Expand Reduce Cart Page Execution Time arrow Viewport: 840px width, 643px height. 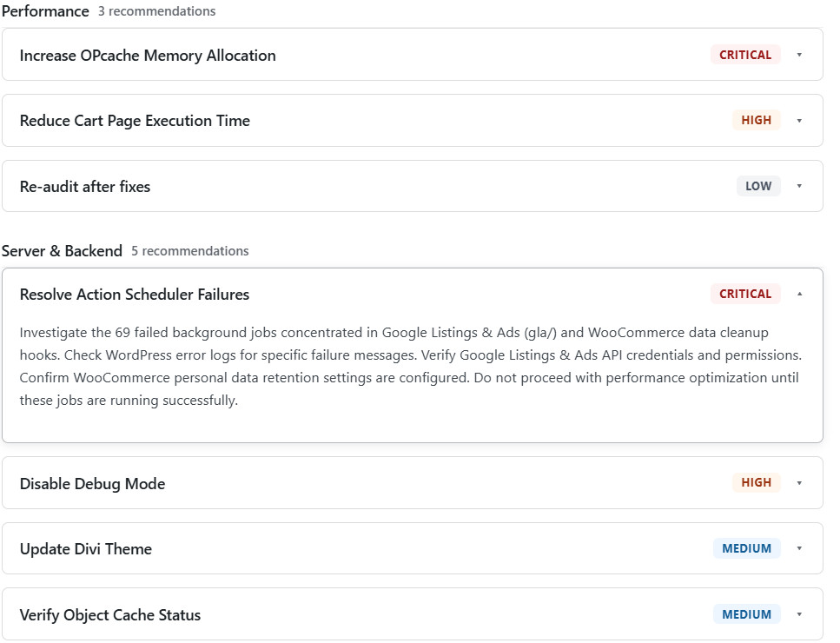[799, 121]
